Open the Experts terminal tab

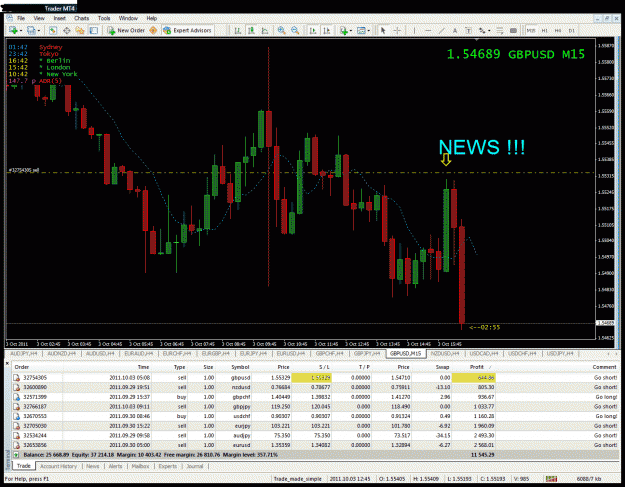click(167, 466)
